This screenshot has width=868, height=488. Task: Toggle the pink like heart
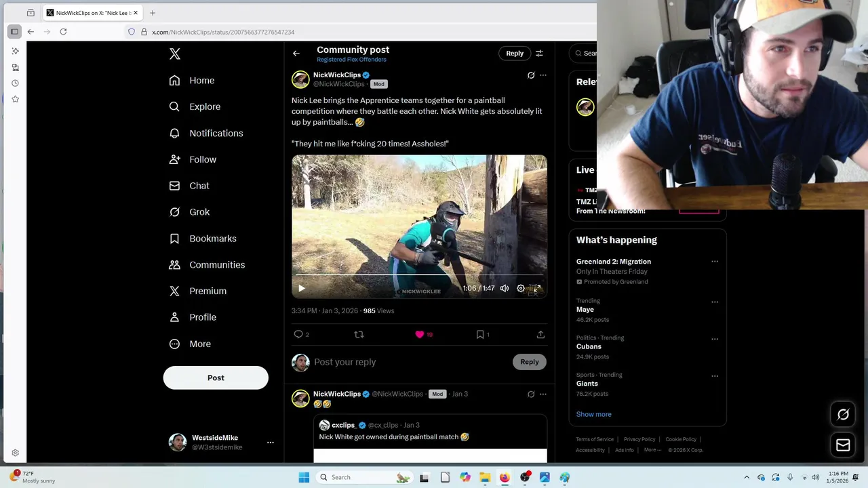[420, 334]
